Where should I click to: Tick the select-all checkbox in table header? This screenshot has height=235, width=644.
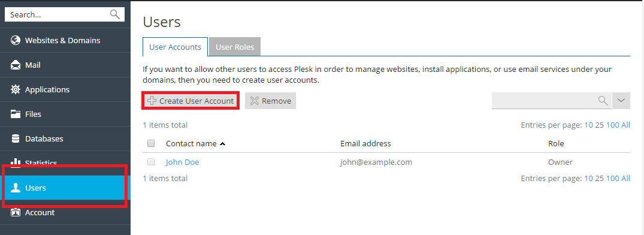coord(151,143)
